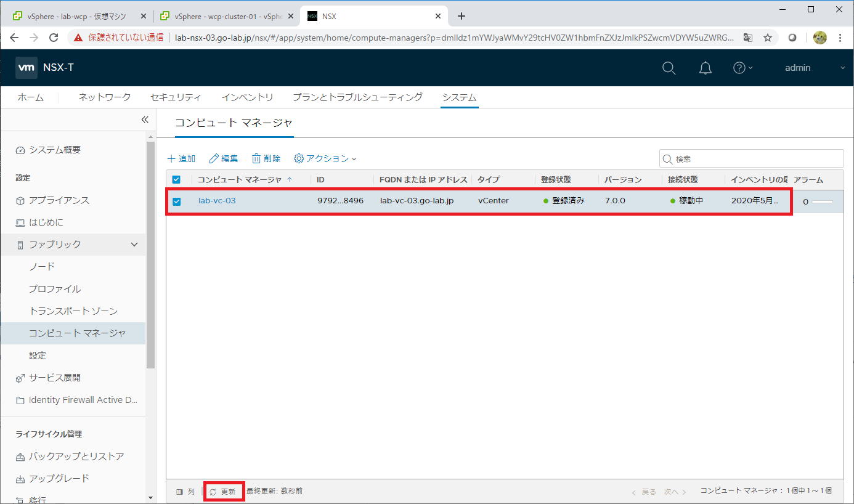Expand the admin user menu
The height and width of the screenshot is (504, 854).
pos(815,68)
